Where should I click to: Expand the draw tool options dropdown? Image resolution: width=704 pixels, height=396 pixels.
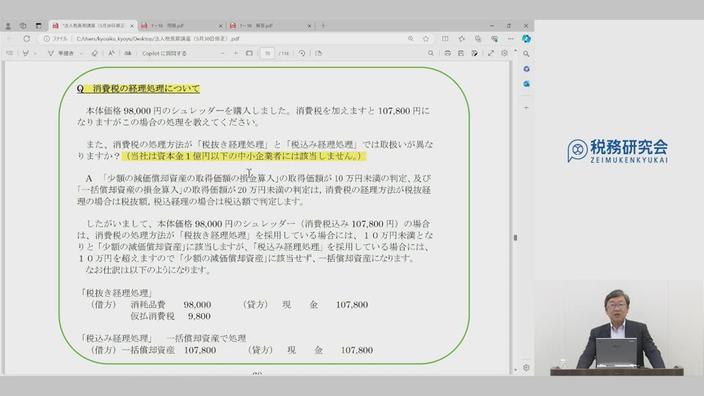(x=81, y=53)
